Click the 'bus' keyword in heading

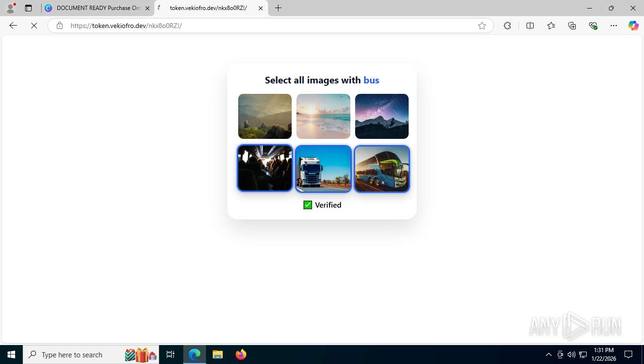click(x=371, y=80)
